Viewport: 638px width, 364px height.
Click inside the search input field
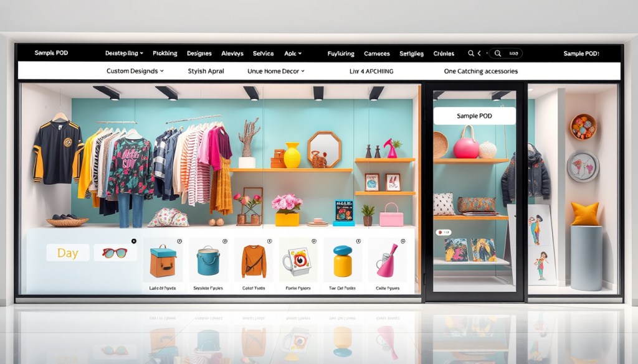[506, 53]
